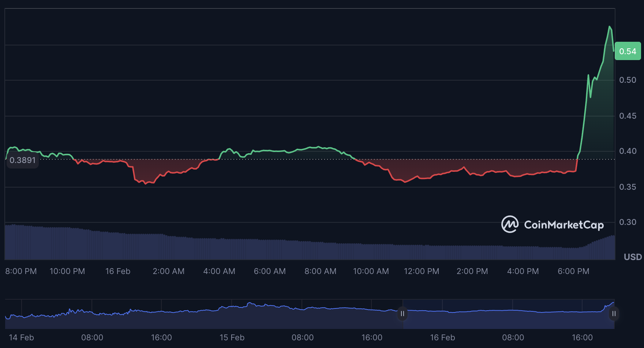Click the 0.3891 opening price label
644x348 pixels.
coord(22,160)
